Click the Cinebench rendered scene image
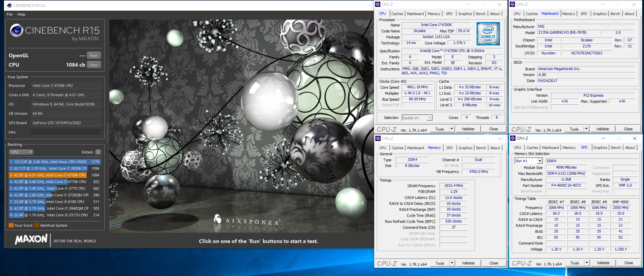The height and width of the screenshot is (276, 644). (241, 126)
